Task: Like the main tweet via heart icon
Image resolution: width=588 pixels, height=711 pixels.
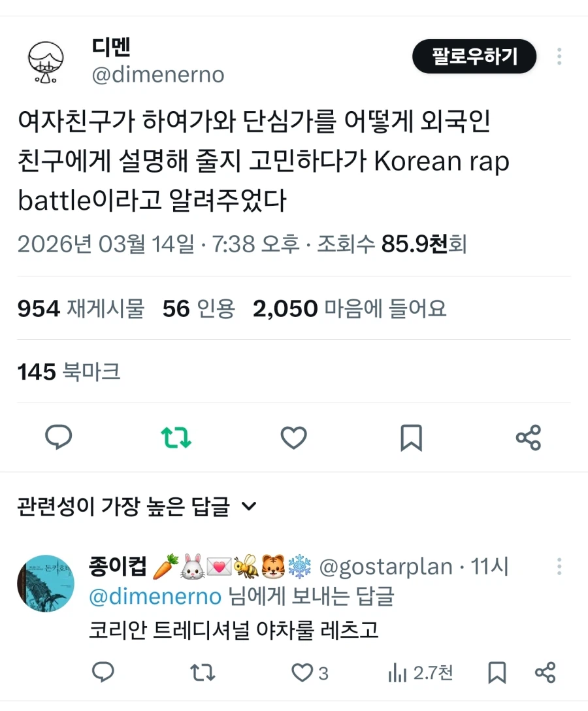Action: coord(293,438)
